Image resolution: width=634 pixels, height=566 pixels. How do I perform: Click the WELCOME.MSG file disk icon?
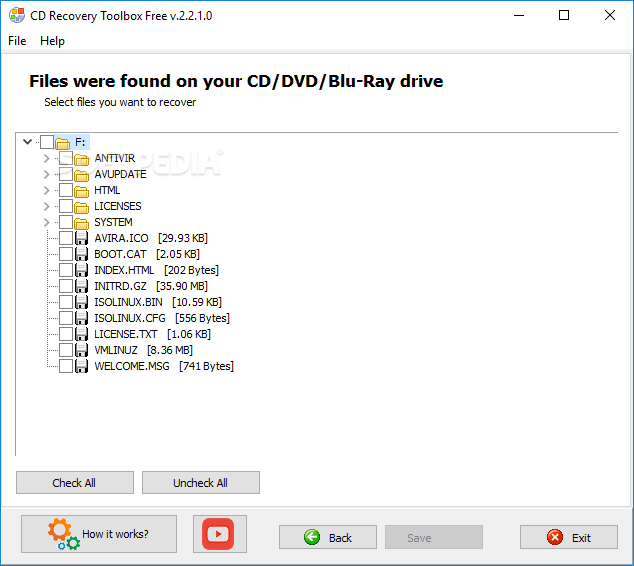(x=82, y=366)
